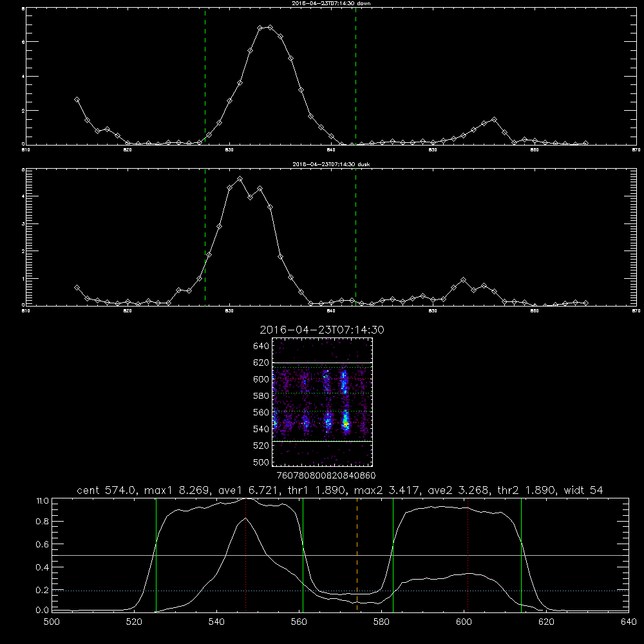This screenshot has width=644, height=644.
Task: Click the blue dotted threshold line in bottom plot
Action: point(340,591)
